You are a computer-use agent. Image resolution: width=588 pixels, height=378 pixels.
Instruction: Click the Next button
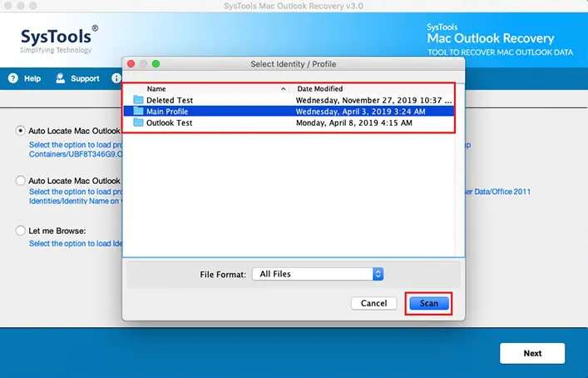click(x=532, y=353)
